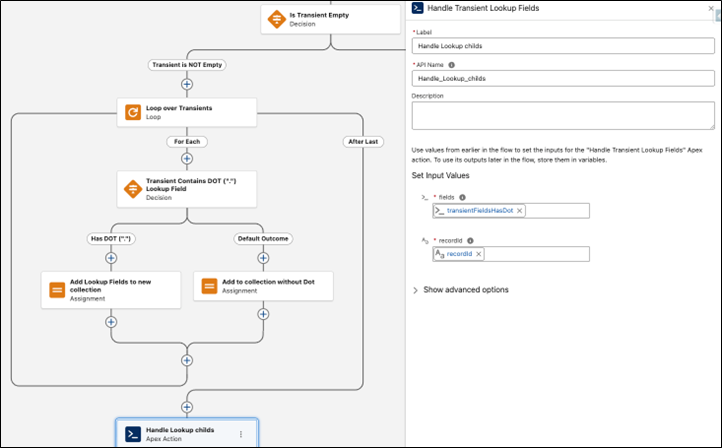
Task: Open the Handle Lookup childs three-dot menu
Action: point(240,433)
